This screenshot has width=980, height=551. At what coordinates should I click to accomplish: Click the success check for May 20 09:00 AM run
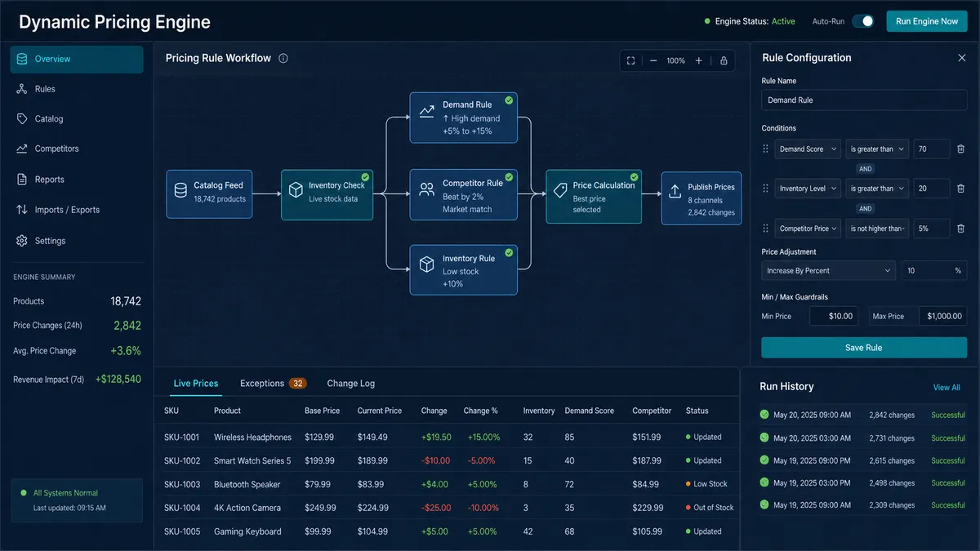pos(764,415)
